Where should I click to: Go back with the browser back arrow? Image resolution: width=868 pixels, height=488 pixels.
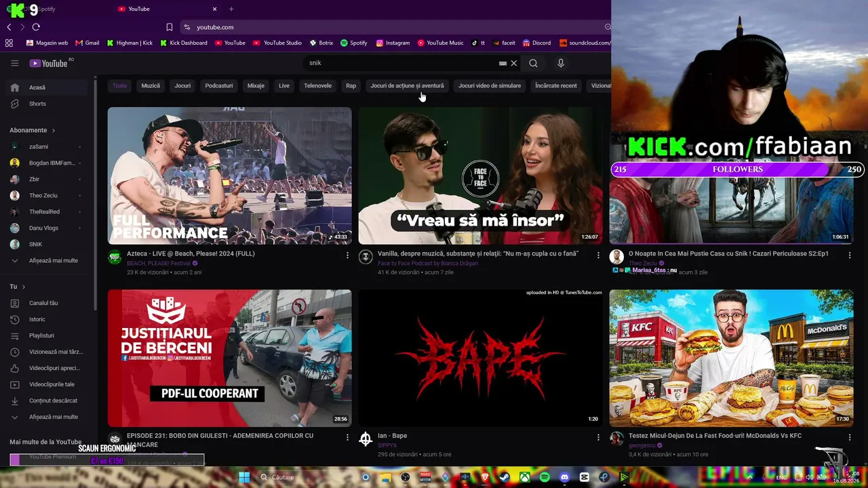(9, 27)
